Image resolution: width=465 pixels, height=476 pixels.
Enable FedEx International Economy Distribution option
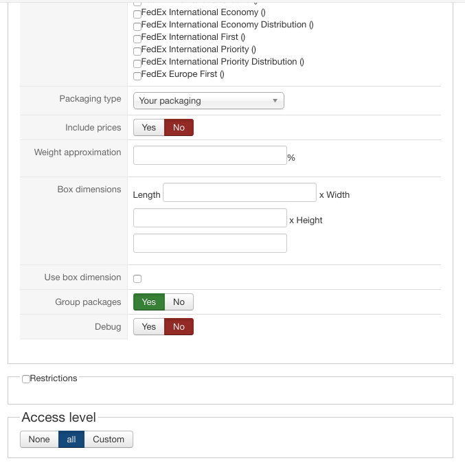(137, 26)
